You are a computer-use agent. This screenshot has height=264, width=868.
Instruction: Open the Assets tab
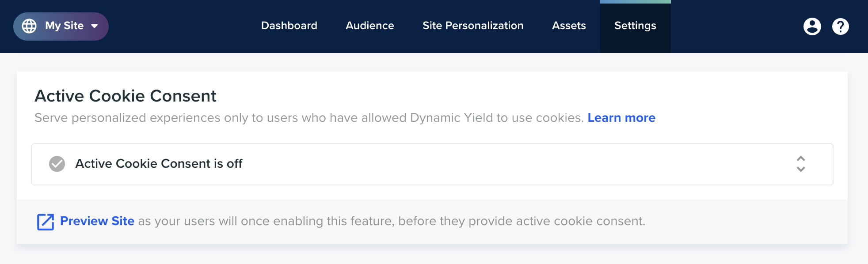569,26
